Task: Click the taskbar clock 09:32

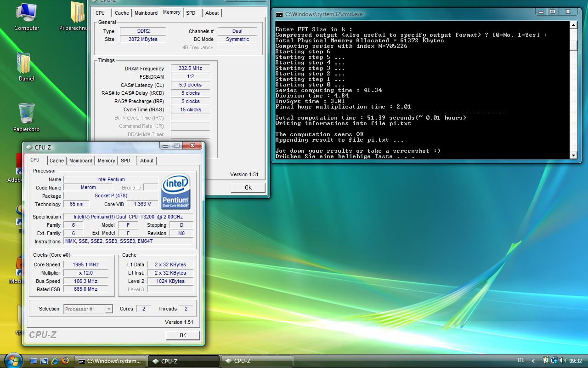Action: tap(576, 361)
